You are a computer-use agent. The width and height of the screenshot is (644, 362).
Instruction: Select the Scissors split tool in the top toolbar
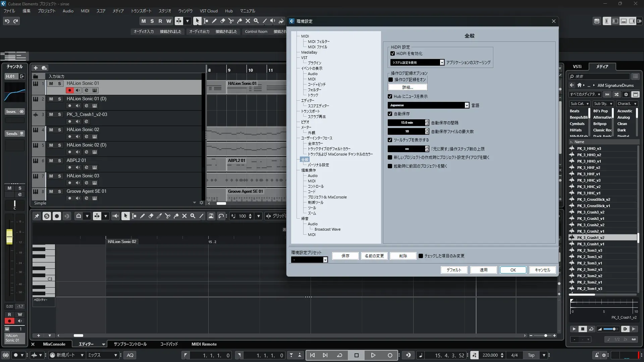(231, 21)
